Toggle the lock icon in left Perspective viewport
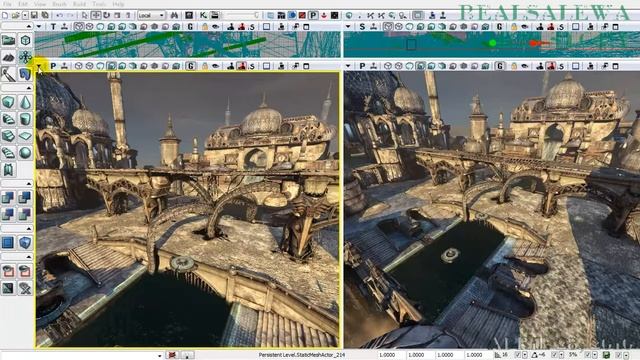This screenshot has width=640, height=360. click(x=205, y=66)
